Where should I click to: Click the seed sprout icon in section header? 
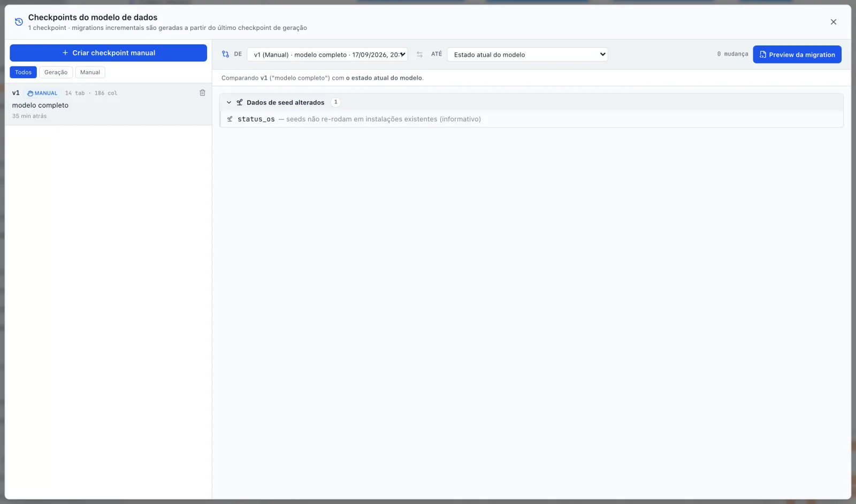point(240,102)
